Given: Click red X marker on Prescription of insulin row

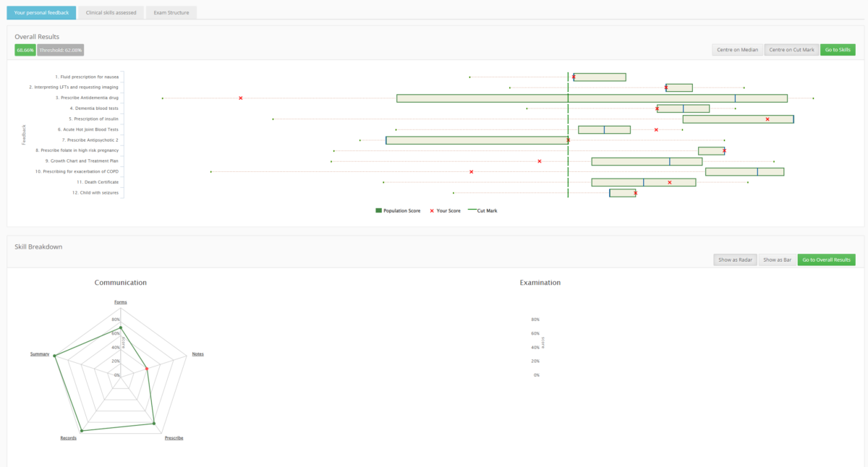Looking at the screenshot, I should (767, 119).
